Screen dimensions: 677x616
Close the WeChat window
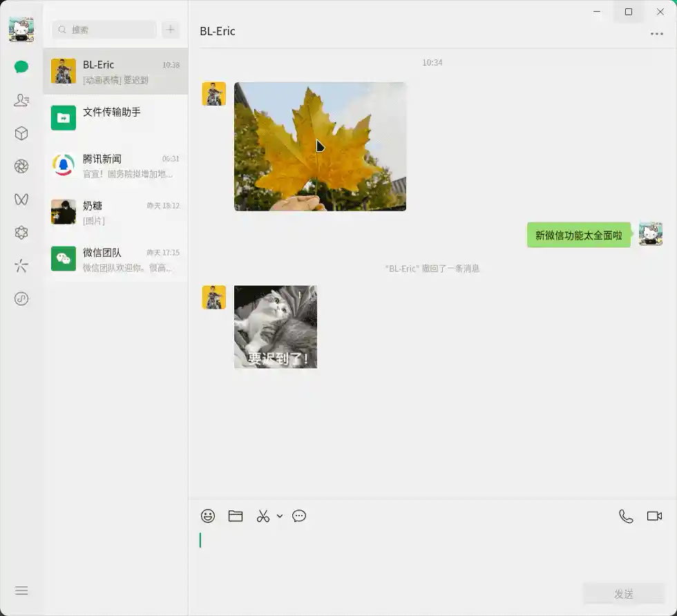[x=660, y=12]
